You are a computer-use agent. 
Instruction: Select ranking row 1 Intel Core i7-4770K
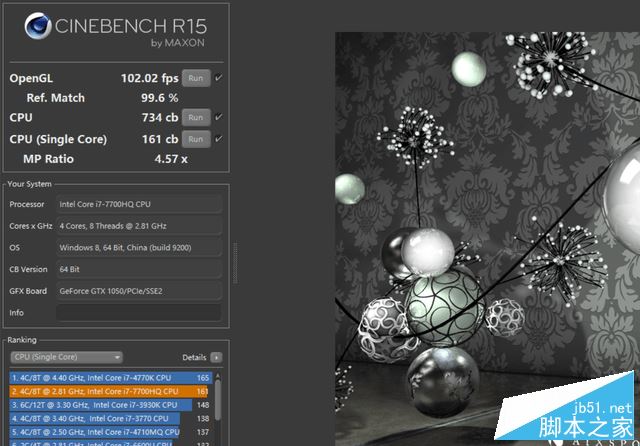click(x=110, y=378)
